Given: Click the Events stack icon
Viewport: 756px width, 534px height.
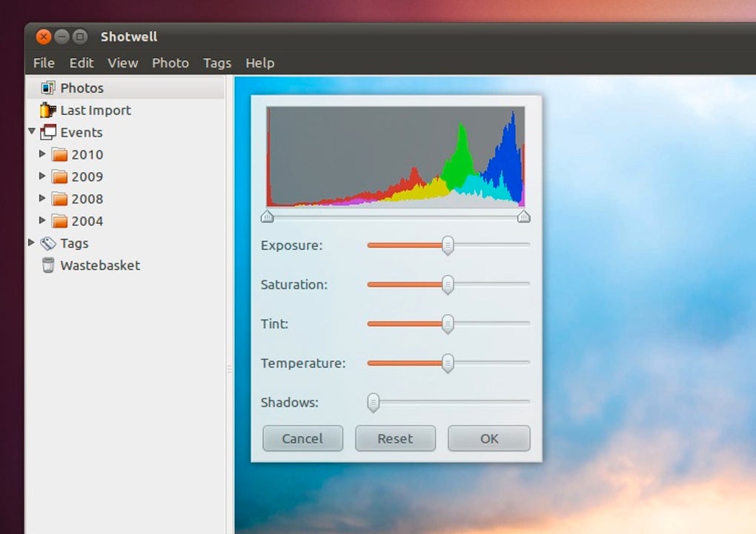Looking at the screenshot, I should [48, 133].
